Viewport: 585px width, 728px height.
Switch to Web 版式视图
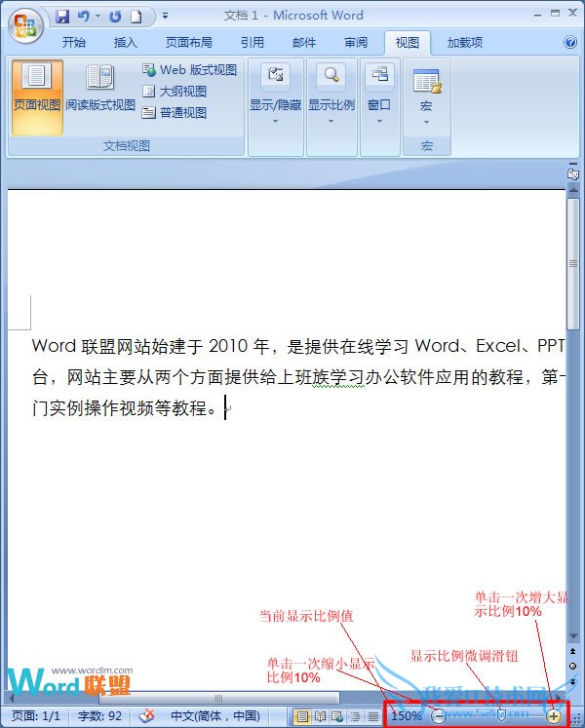click(189, 70)
